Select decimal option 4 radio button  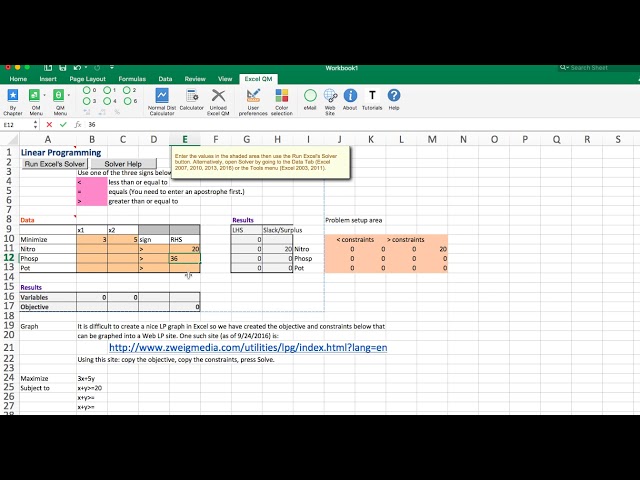[x=107, y=101]
